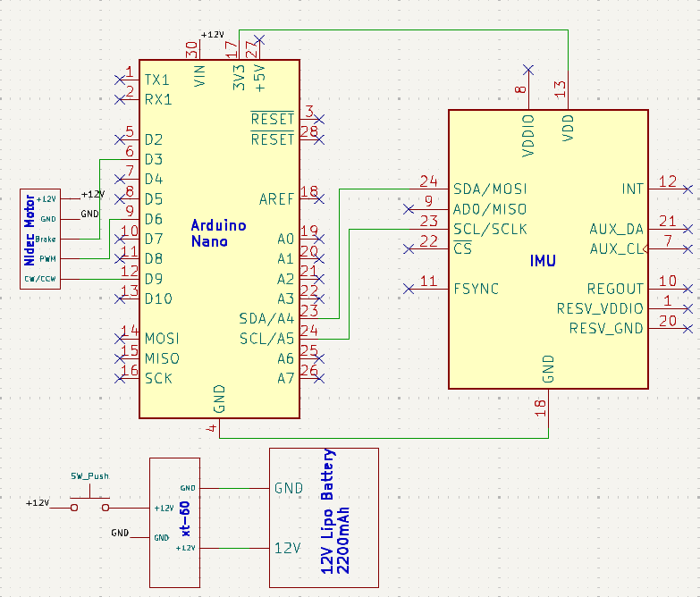The width and height of the screenshot is (700, 597).
Task: Select the 3V3 pin label on Arduino
Action: pos(240,78)
